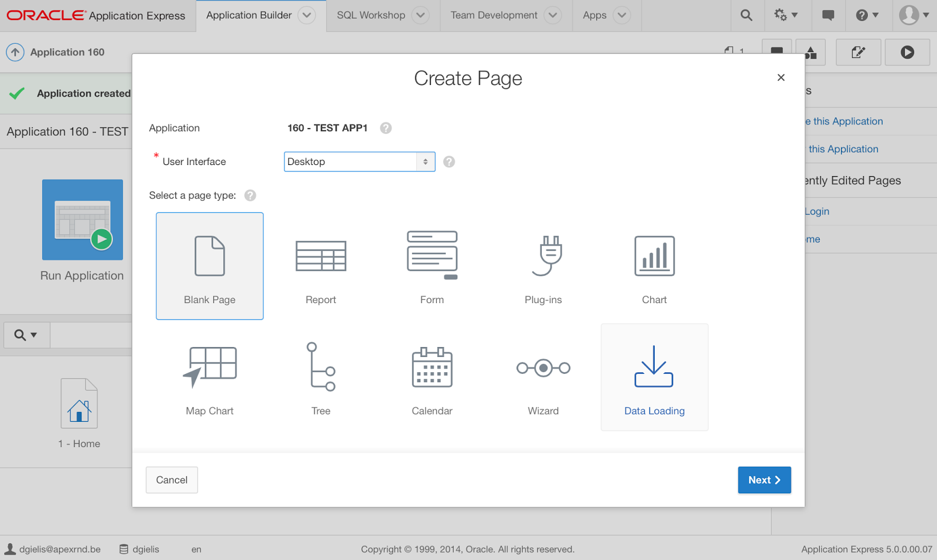
Task: Open the user account menu
Action: (914, 15)
